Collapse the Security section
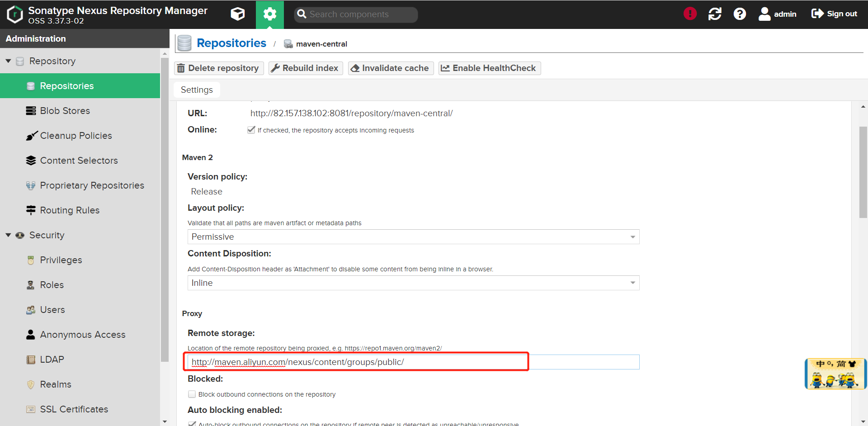This screenshot has width=868, height=426. [x=8, y=235]
